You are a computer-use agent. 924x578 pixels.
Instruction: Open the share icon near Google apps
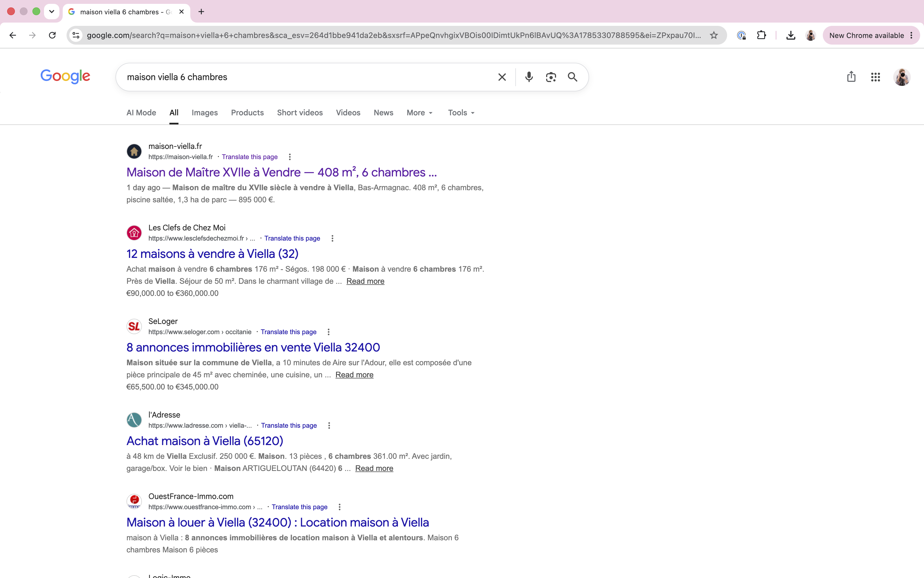click(x=851, y=77)
